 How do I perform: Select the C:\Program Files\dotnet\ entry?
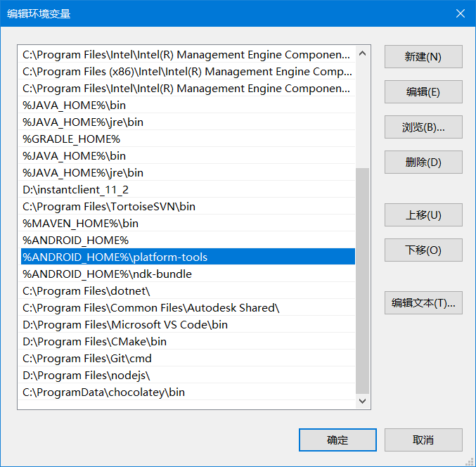click(188, 291)
